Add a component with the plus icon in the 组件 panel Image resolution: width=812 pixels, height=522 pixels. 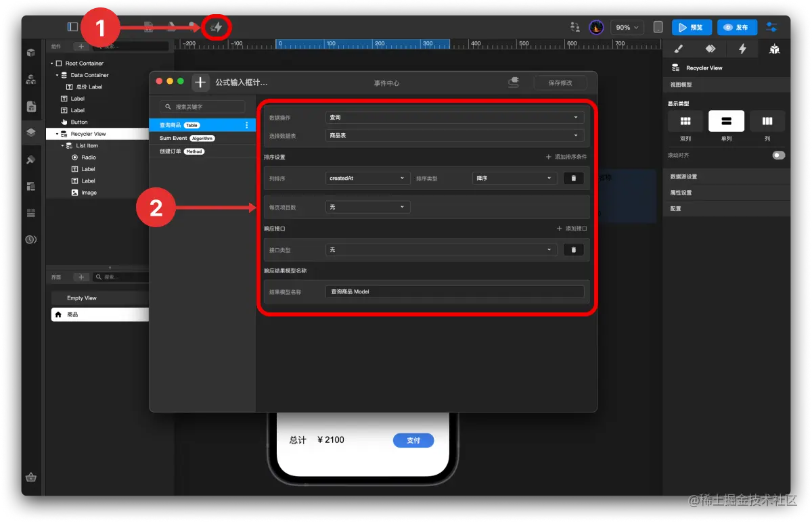pos(80,47)
